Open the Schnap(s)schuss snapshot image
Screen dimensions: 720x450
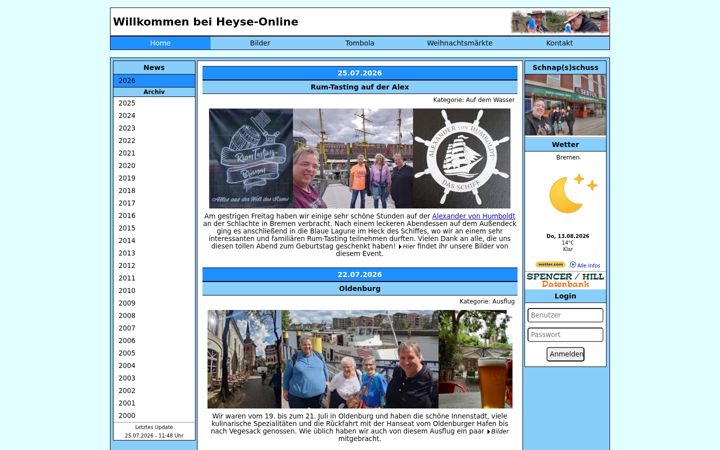pyautogui.click(x=565, y=105)
